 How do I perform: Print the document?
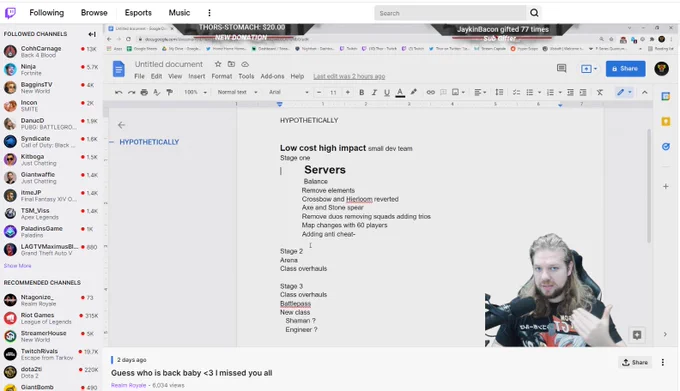tap(144, 92)
